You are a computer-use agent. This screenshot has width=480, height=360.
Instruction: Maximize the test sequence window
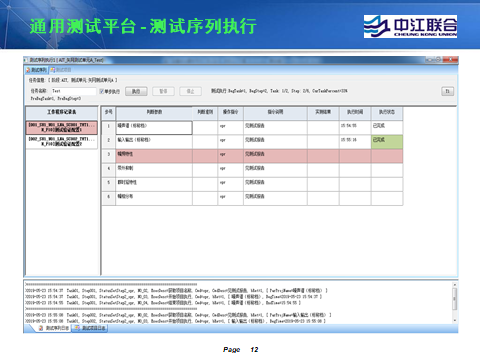tap(439, 60)
